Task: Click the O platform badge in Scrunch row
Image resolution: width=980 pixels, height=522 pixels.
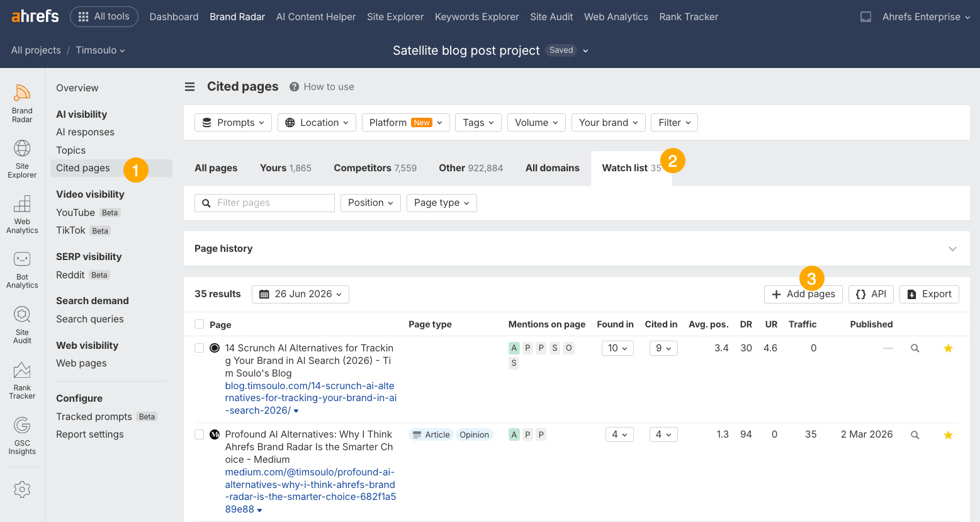Action: coord(568,348)
